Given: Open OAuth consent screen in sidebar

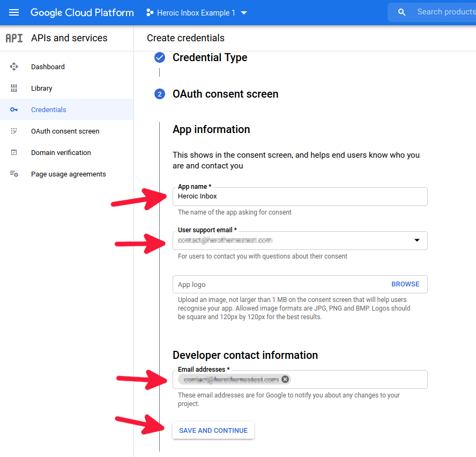Looking at the screenshot, I should click(x=67, y=131).
